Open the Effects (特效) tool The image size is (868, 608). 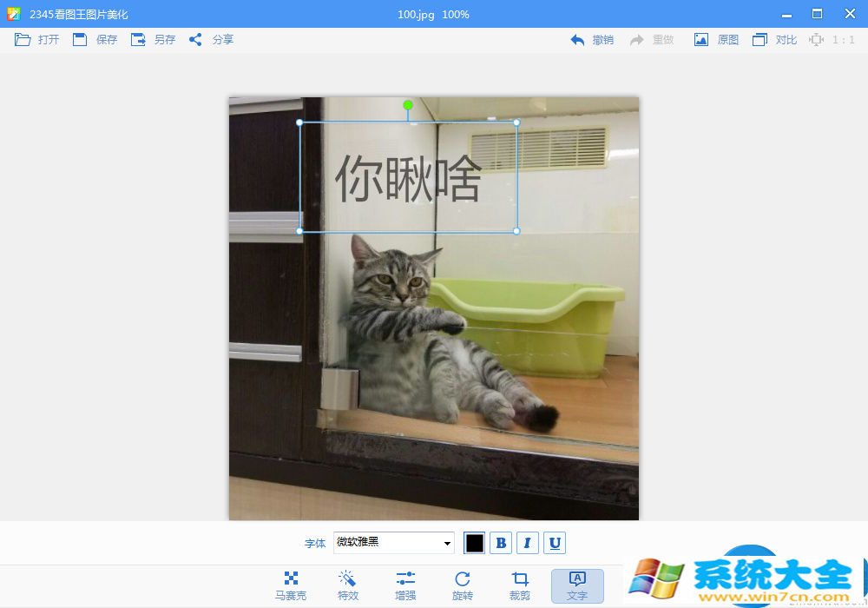347,585
